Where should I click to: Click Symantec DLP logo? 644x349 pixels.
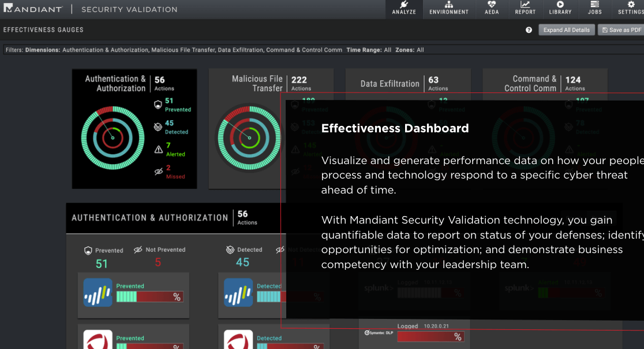click(x=379, y=333)
